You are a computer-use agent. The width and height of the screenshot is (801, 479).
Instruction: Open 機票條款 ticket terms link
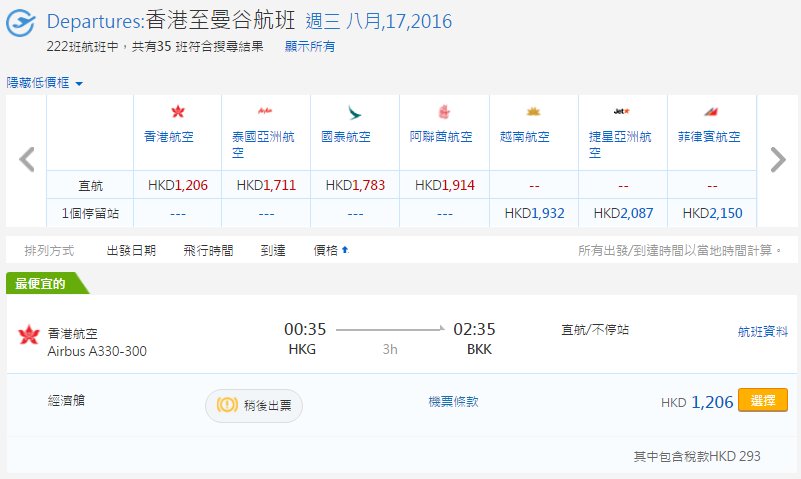click(x=454, y=401)
